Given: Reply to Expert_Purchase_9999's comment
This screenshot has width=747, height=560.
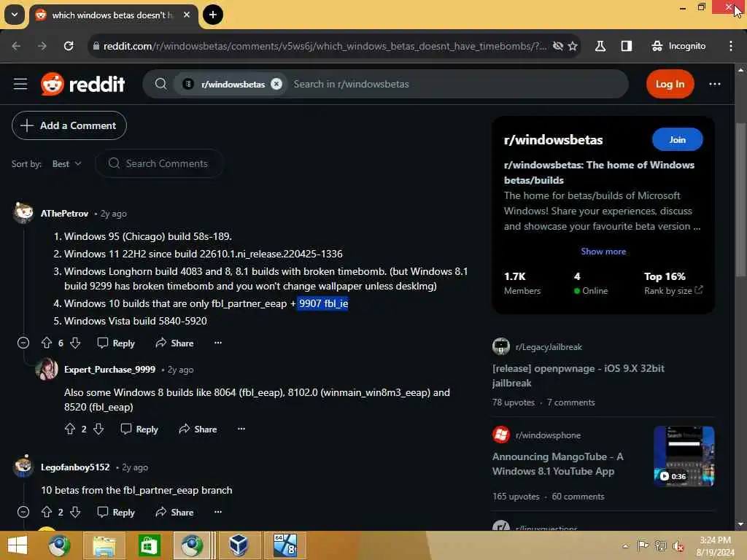Looking at the screenshot, I should [139, 429].
